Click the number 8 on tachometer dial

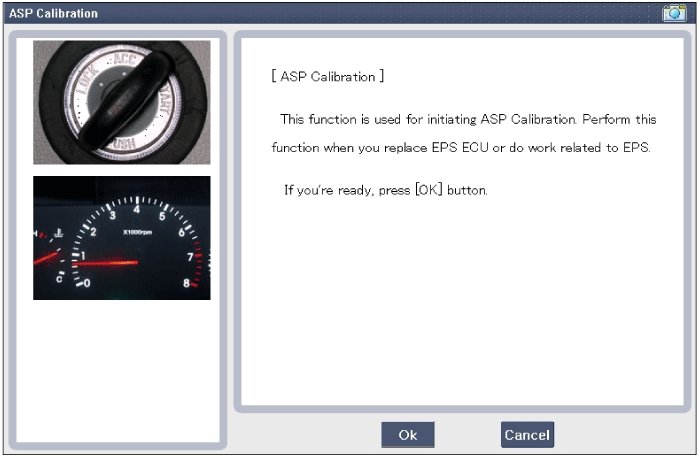[187, 283]
